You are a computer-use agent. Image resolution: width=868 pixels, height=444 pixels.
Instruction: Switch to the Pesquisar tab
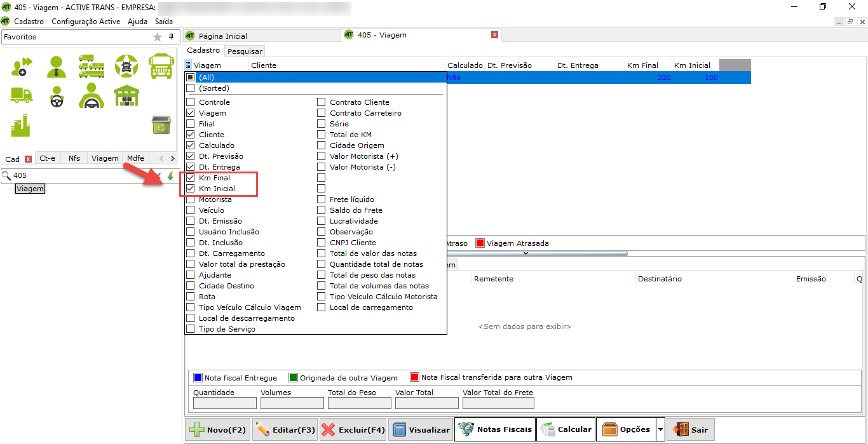click(x=245, y=51)
